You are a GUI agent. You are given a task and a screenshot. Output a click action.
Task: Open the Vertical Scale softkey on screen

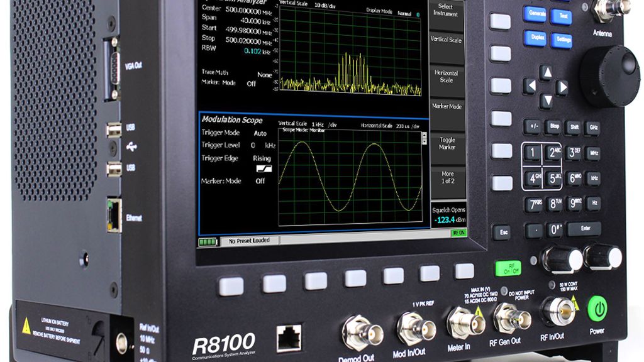point(446,48)
